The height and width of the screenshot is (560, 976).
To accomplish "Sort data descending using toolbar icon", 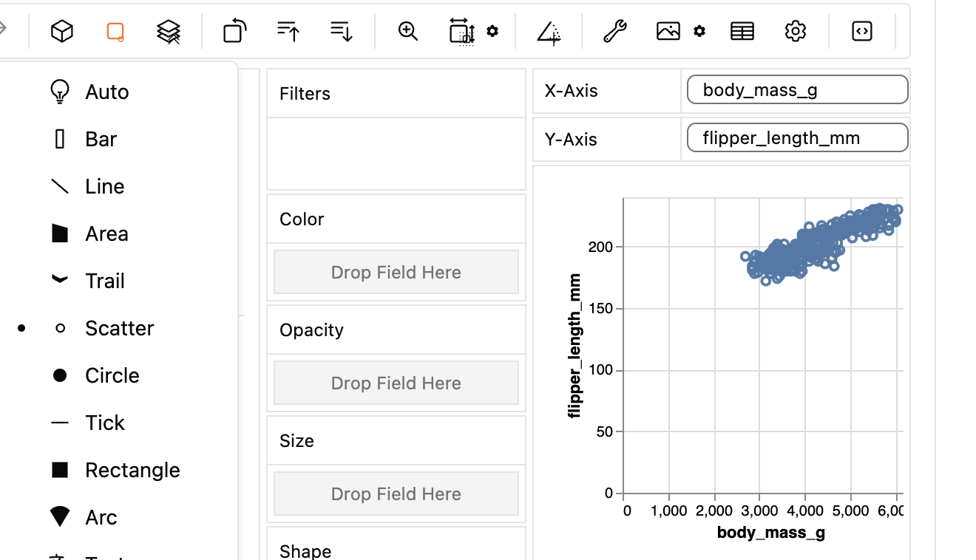I will (x=340, y=31).
